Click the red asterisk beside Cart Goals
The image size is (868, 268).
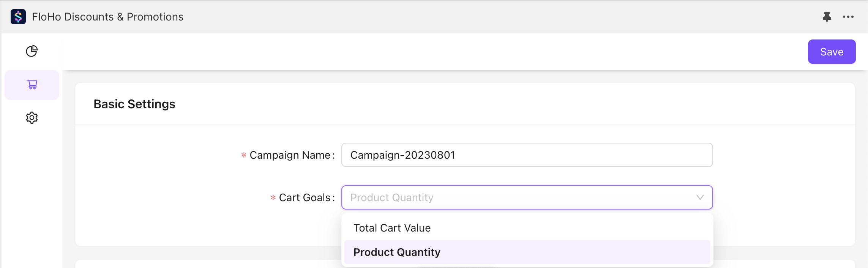pyautogui.click(x=273, y=198)
